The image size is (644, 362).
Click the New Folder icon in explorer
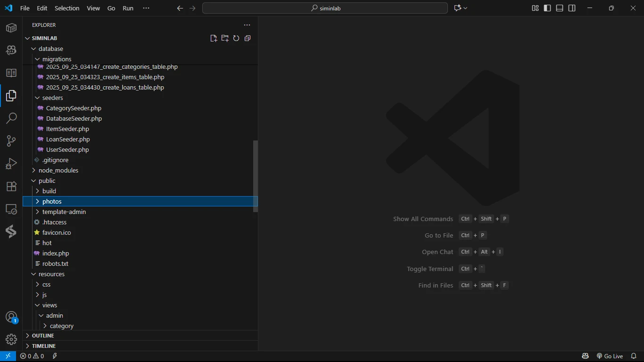225,38
